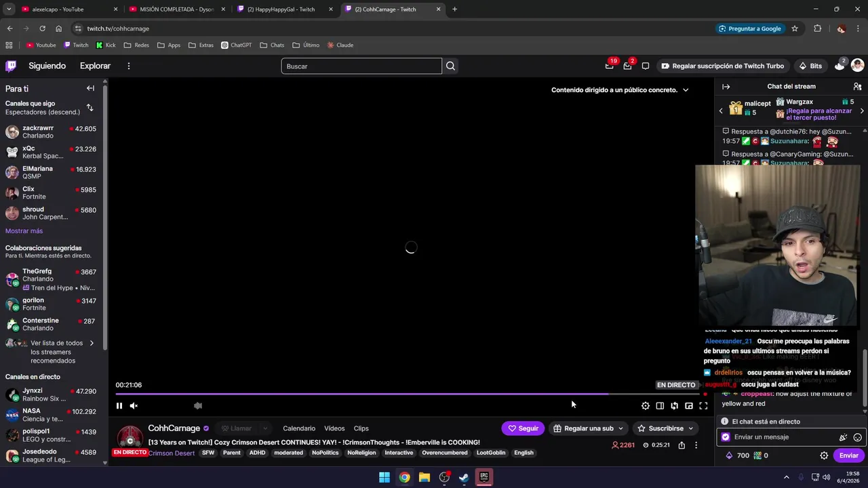Open a new browser tab
The width and height of the screenshot is (868, 488).
(x=454, y=9)
